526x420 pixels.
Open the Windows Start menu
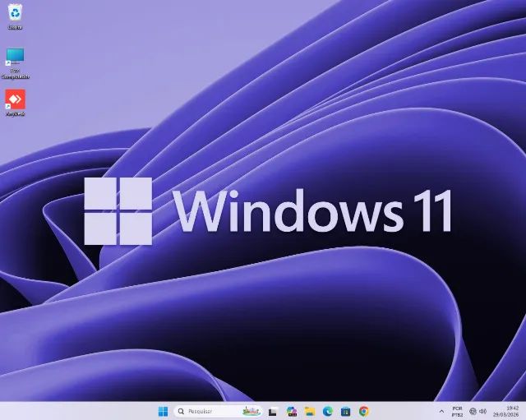163,411
